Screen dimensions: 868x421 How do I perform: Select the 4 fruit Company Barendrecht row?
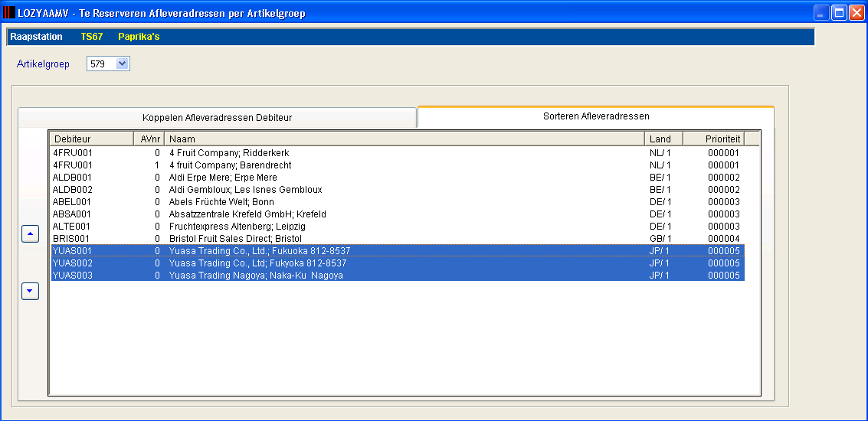tap(398, 165)
